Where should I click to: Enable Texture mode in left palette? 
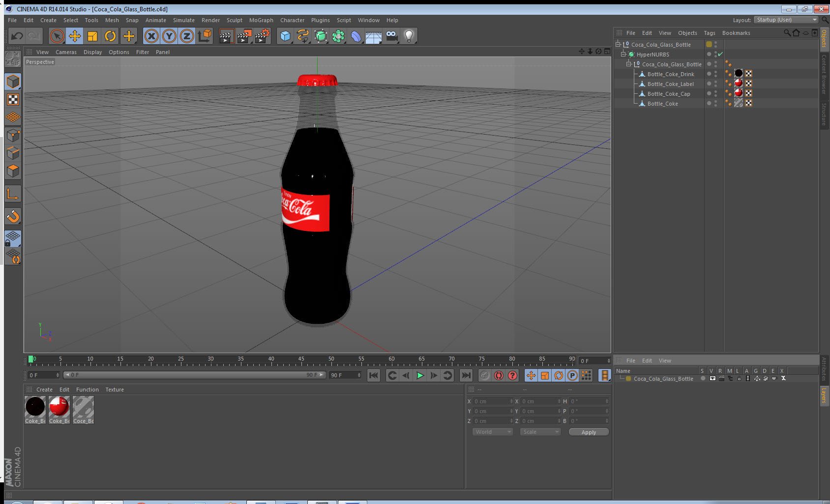pos(13,100)
